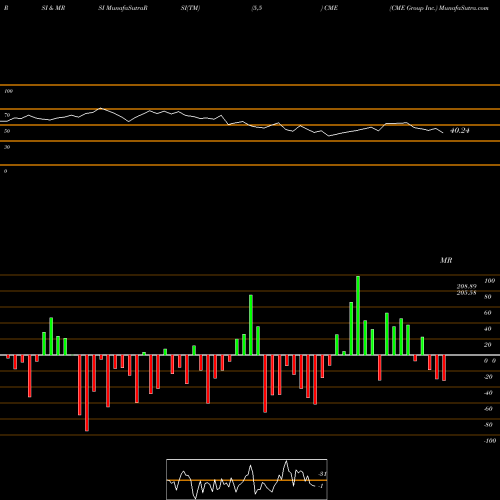The height and width of the screenshot is (500, 500).
Task: Click the MR axis label 20
Action: (x=488, y=345)
